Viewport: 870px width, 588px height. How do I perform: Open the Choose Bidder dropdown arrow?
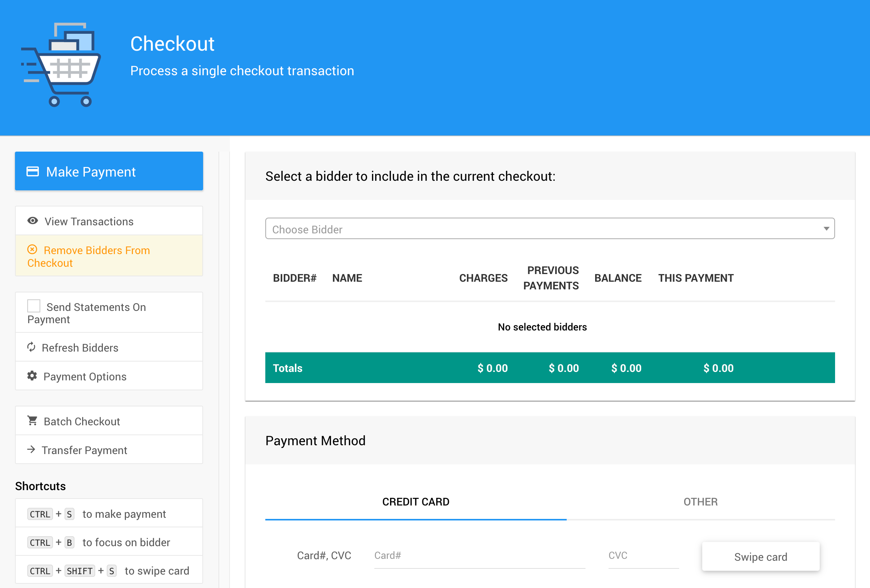tap(826, 229)
